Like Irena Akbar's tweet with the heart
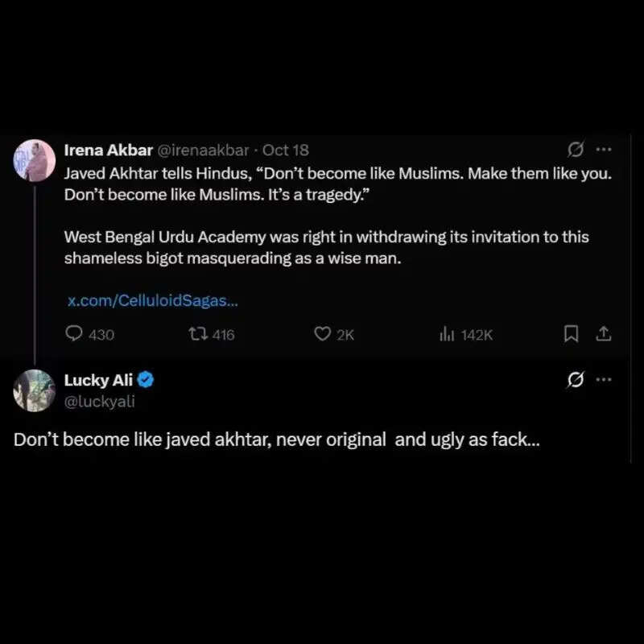 tap(323, 334)
